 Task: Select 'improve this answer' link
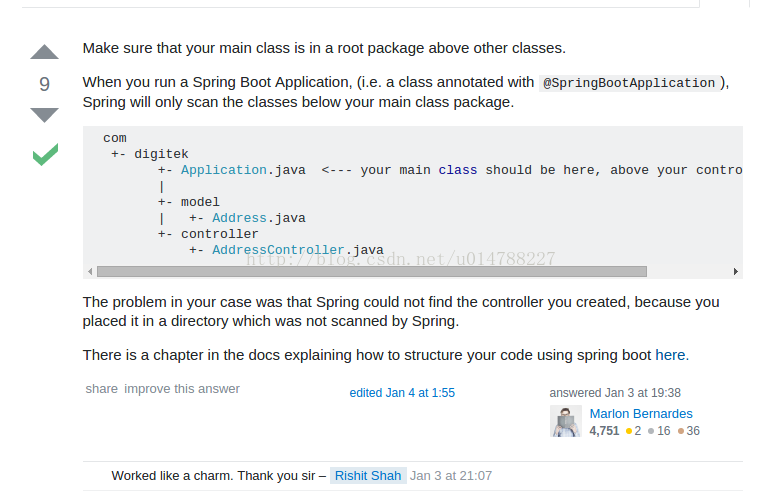182,389
